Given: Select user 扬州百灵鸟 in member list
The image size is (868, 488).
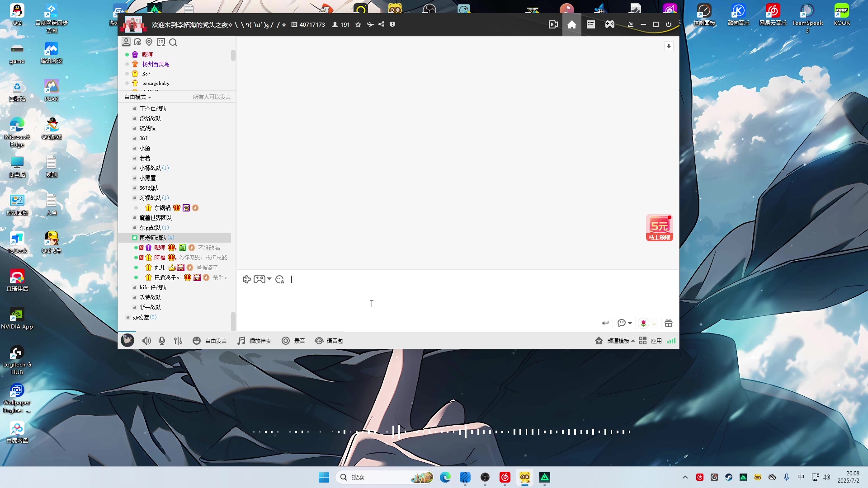Looking at the screenshot, I should (x=156, y=64).
